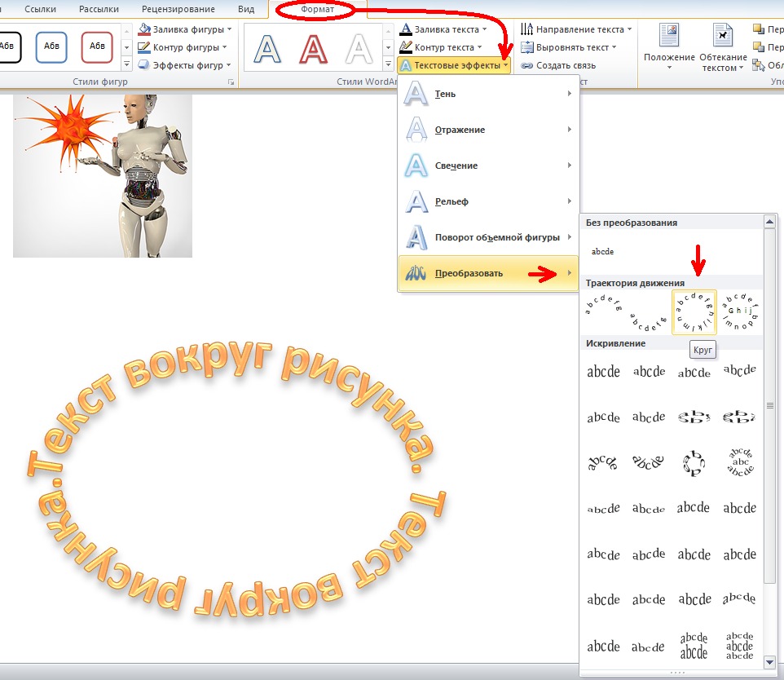784x680 pixels.
Task: Apply second warp in Искривление row one
Action: [x=649, y=372]
